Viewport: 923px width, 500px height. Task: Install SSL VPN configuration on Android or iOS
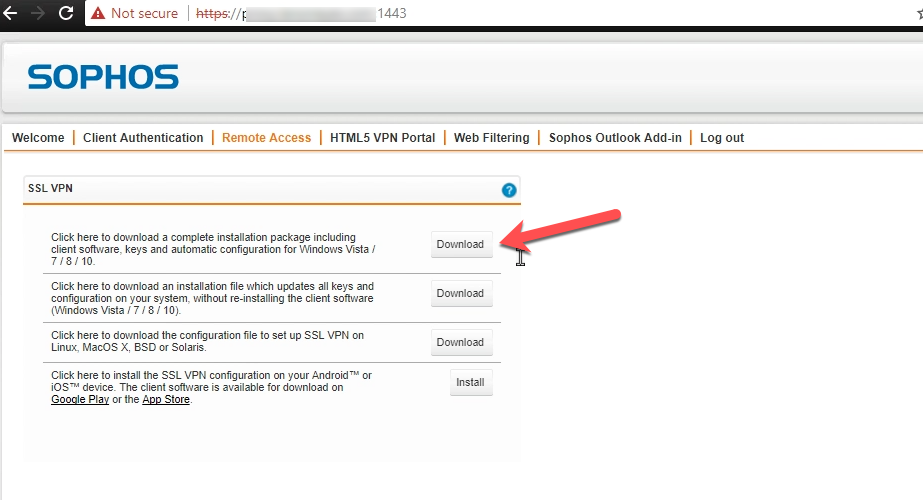(471, 382)
